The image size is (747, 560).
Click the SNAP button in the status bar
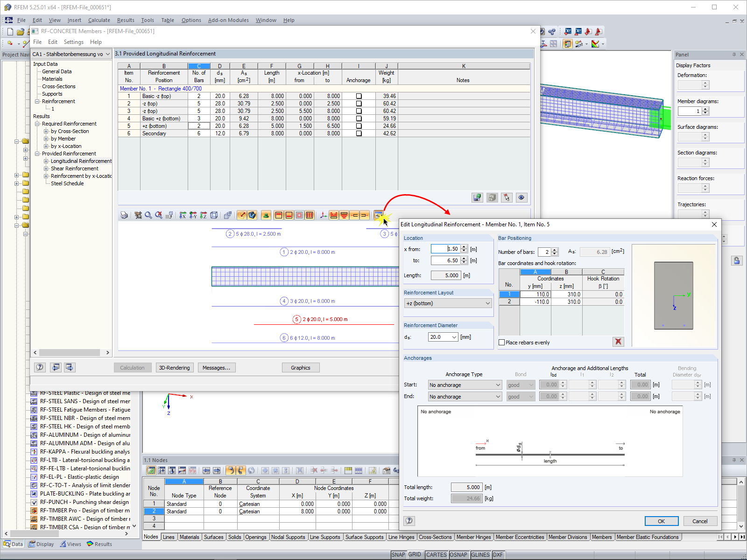(x=399, y=555)
